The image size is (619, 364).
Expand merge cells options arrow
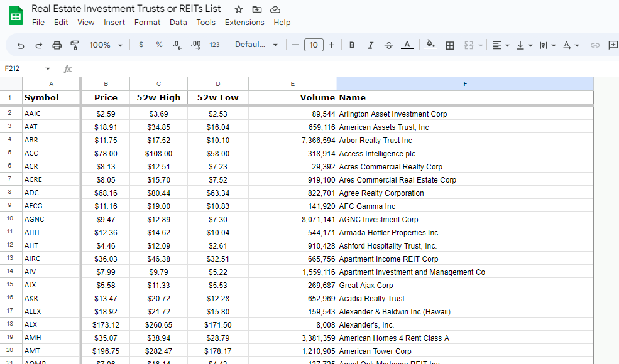coord(481,46)
